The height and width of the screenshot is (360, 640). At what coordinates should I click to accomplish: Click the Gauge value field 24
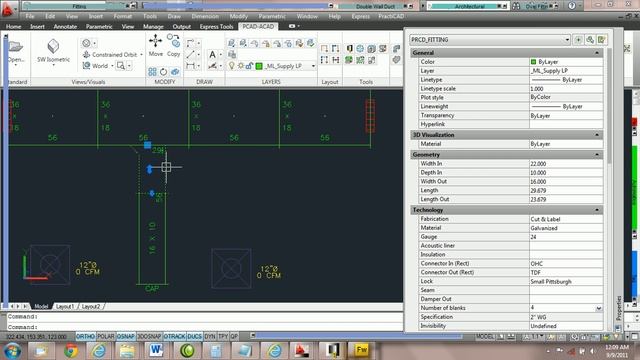[x=566, y=237]
